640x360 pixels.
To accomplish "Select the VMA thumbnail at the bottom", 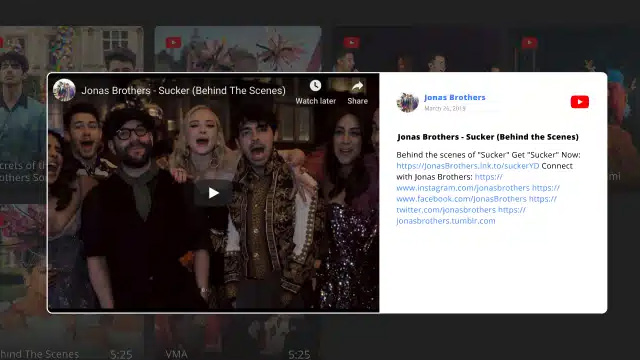I will [x=238, y=337].
